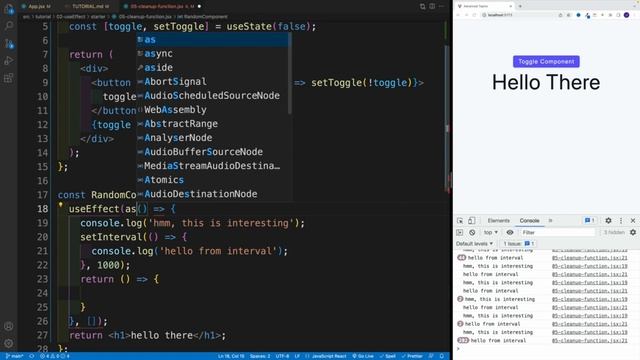The width and height of the screenshot is (640, 360).
Task: Click the Toggle Component button in the browser page
Action: tap(546, 62)
